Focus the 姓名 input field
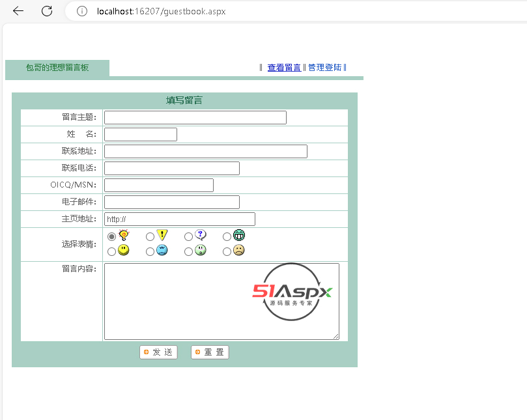Viewport: 527px width, 420px height. 141,134
